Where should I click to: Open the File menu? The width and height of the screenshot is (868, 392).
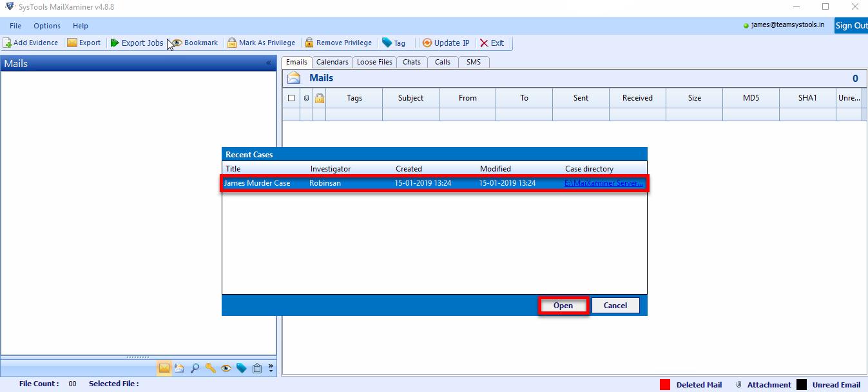[x=15, y=26]
